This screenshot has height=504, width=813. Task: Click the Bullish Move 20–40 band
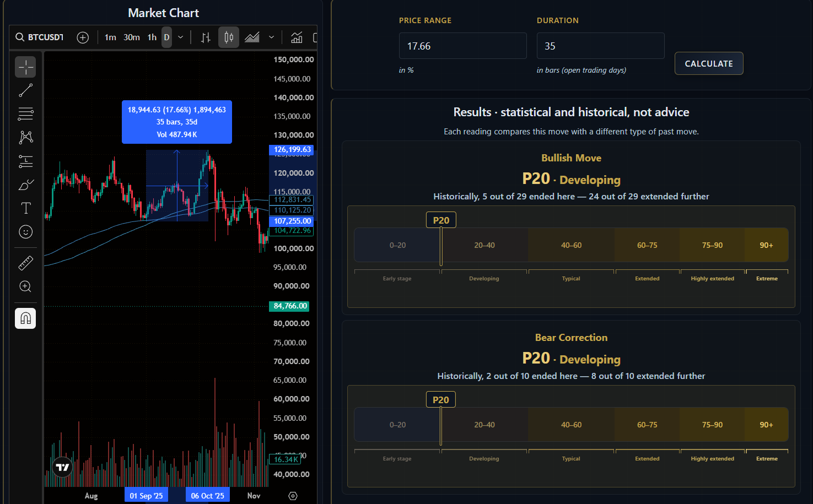[484, 245]
